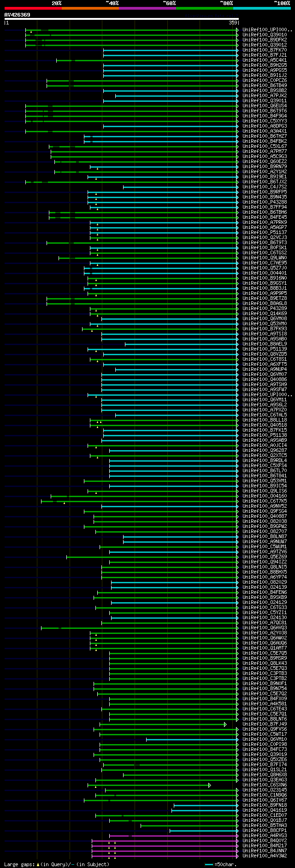Viewport: 295px width, 868px height.
Task: Select the UniRef100_C6TAL5 label
Action: [265, 415]
